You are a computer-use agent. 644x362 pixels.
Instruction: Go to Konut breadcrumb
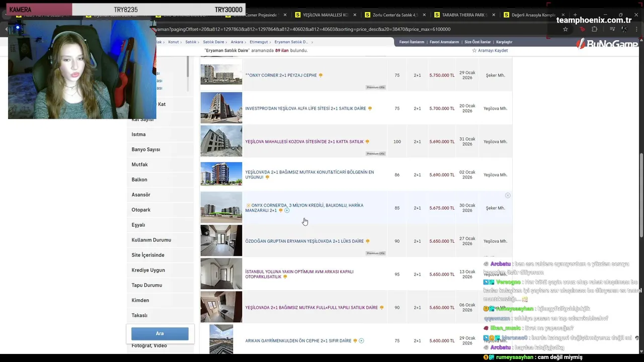click(x=174, y=42)
